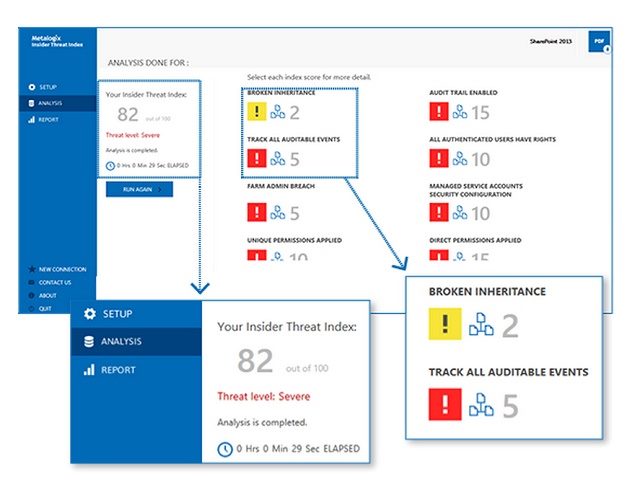Click the Unique Permissions Applied heading
Screen dimensions: 640x480
click(294, 240)
